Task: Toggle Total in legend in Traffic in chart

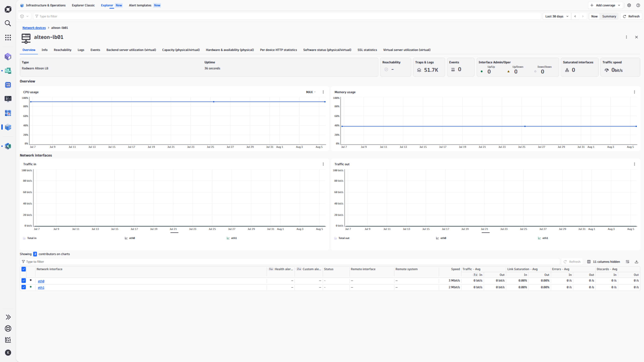Action: [30, 238]
